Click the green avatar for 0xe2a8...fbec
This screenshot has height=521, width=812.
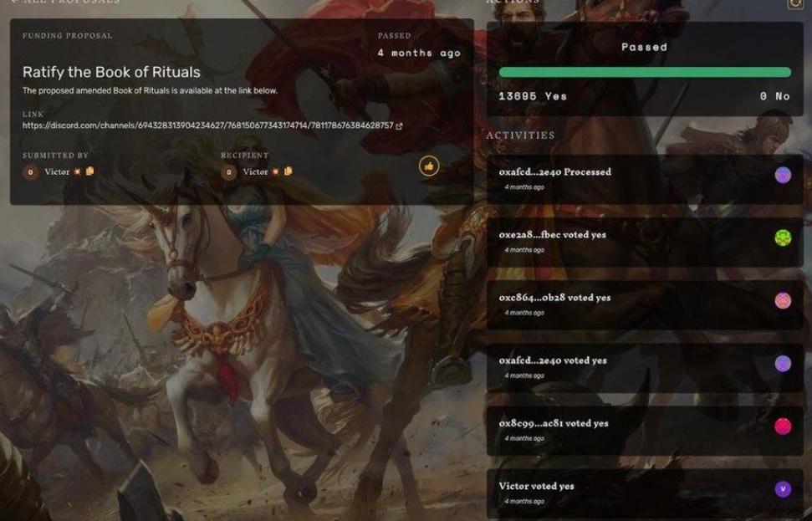(x=783, y=238)
